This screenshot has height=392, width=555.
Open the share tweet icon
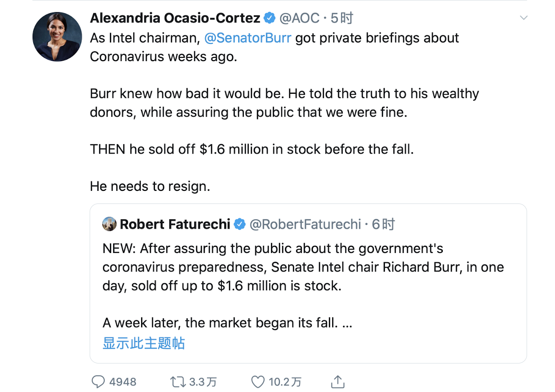click(338, 381)
